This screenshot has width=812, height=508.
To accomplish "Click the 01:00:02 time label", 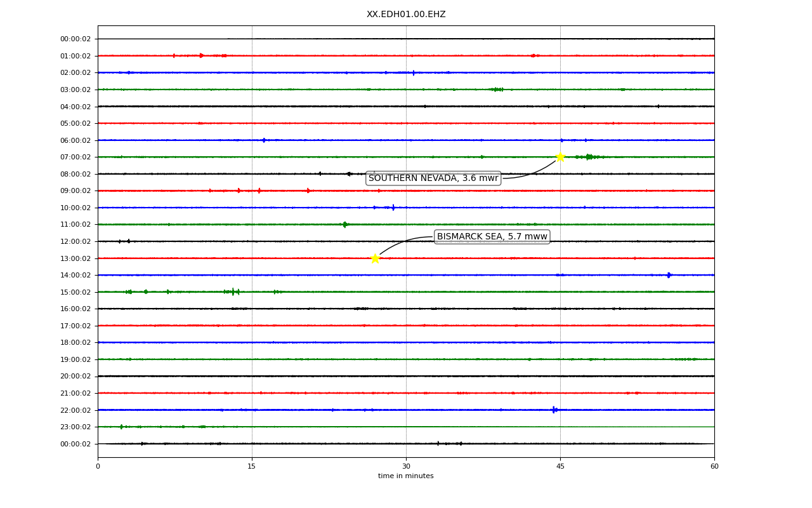I will click(x=75, y=56).
